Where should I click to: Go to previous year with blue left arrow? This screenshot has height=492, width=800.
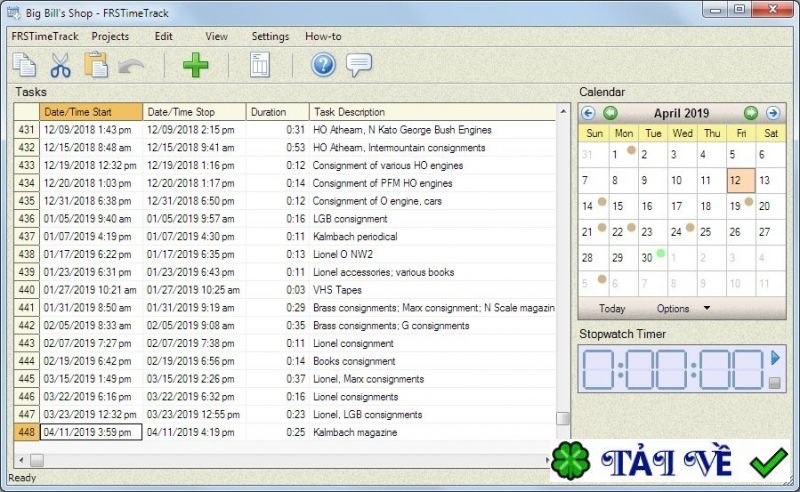[588, 113]
